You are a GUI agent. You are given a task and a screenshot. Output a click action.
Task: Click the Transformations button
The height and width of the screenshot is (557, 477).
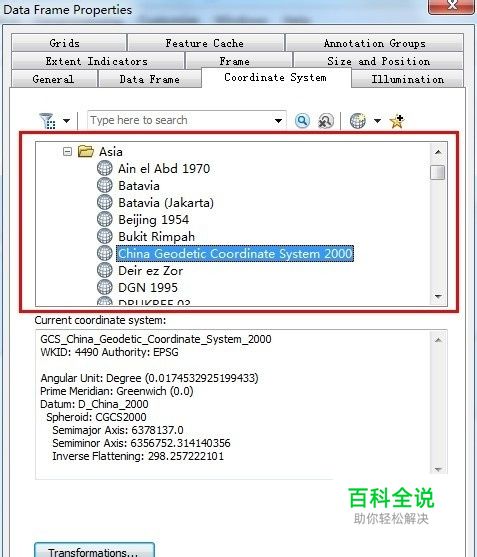(94, 550)
